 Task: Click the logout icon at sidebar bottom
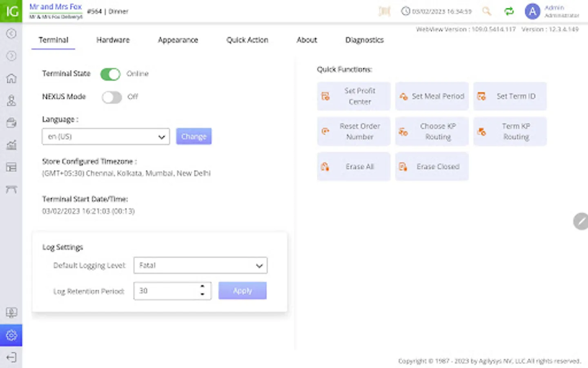coord(11,357)
